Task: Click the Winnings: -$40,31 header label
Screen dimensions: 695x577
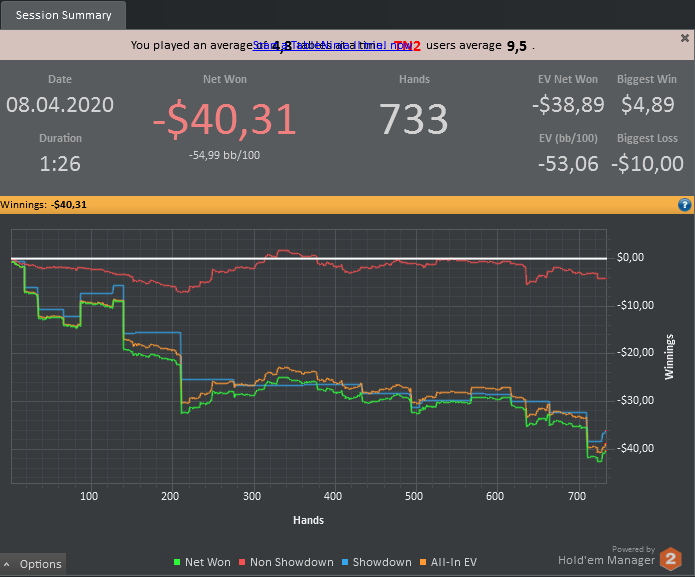Action: pyautogui.click(x=43, y=205)
